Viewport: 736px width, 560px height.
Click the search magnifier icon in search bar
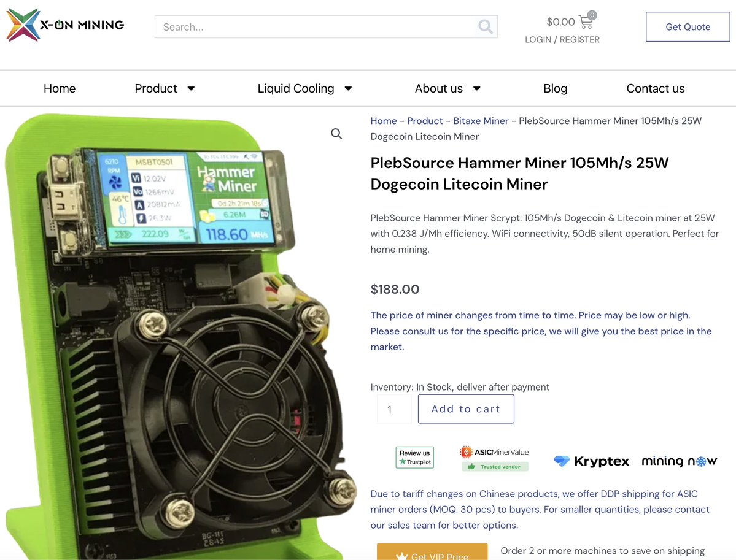point(486,27)
